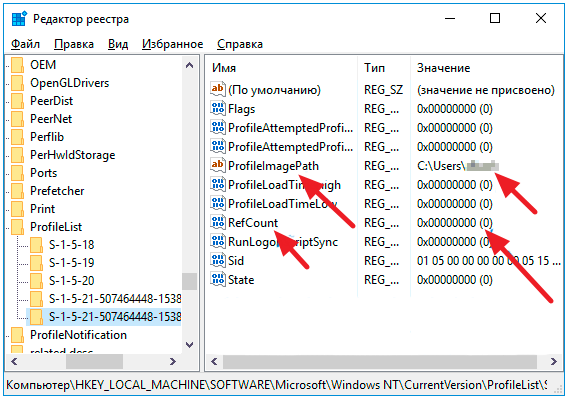Select the ProfileNotification folder icon
Screen dimensions: 568x399
tap(17, 335)
